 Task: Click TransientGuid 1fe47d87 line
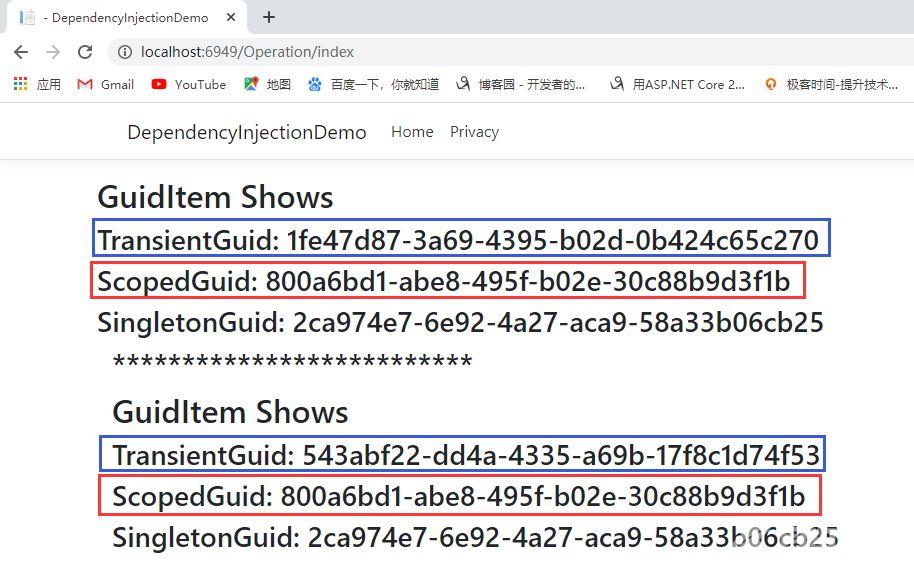458,240
